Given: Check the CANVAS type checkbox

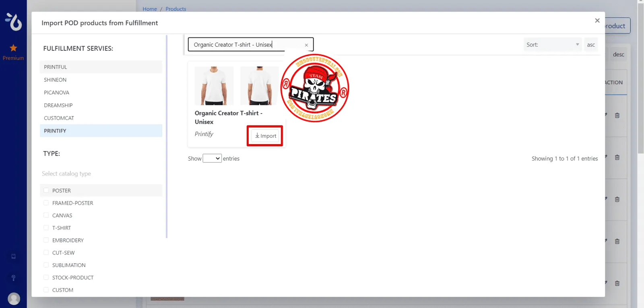Looking at the screenshot, I should [46, 215].
